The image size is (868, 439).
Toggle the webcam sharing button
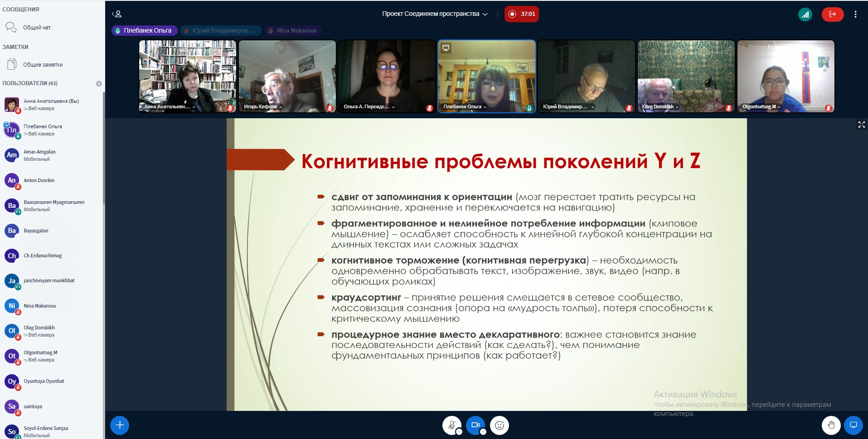pos(475,425)
